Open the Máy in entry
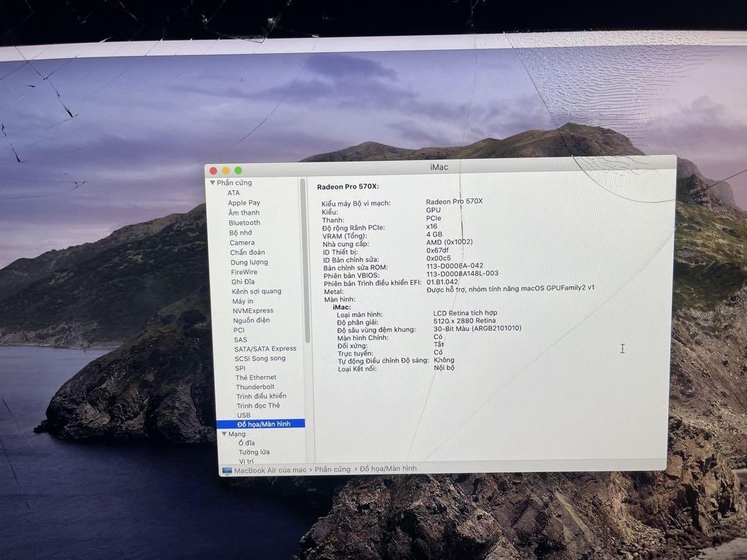Viewport: 747px width, 560px height. pyautogui.click(x=243, y=301)
